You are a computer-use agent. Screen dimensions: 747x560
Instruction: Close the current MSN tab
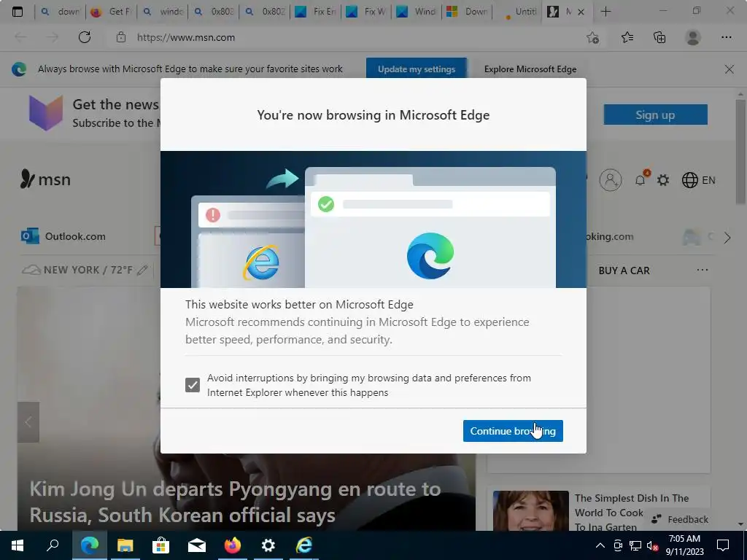[x=581, y=12]
